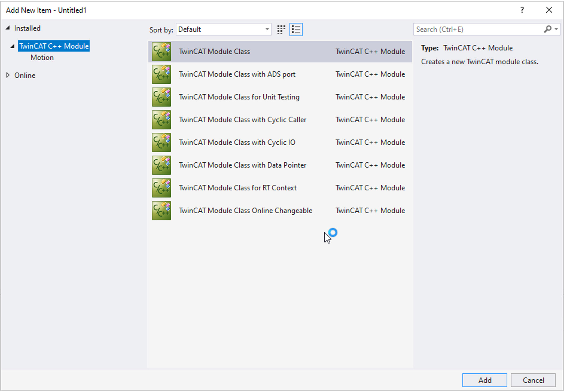Click icon for Module Class for Unit Testing
Viewport: 564px width, 392px height.
pos(161,97)
